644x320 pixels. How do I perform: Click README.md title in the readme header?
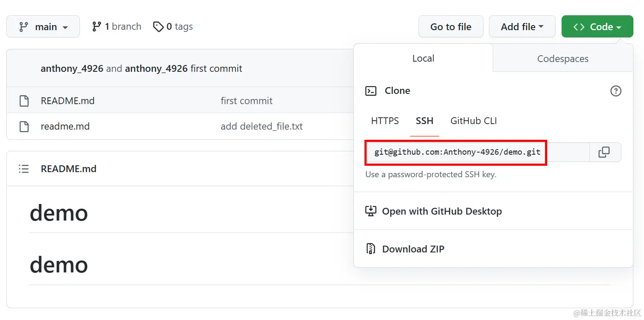click(x=68, y=169)
